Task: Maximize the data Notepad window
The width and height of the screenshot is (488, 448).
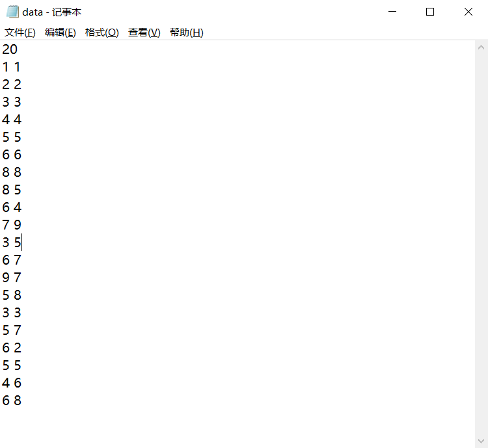Action: (x=430, y=12)
